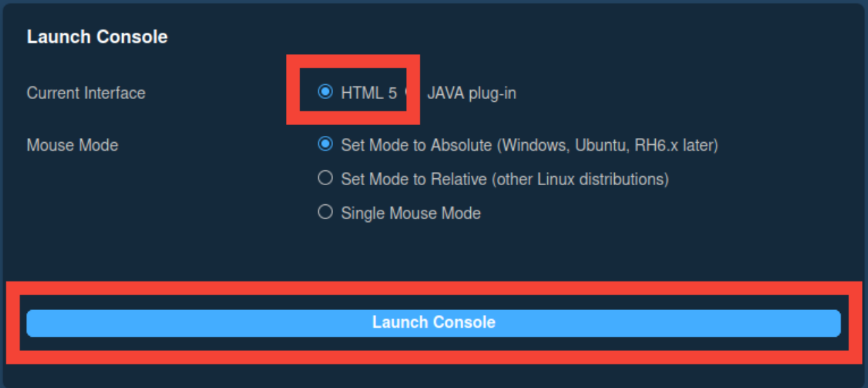Select the Relative mouse mode radio button
868x388 pixels.
coord(325,178)
